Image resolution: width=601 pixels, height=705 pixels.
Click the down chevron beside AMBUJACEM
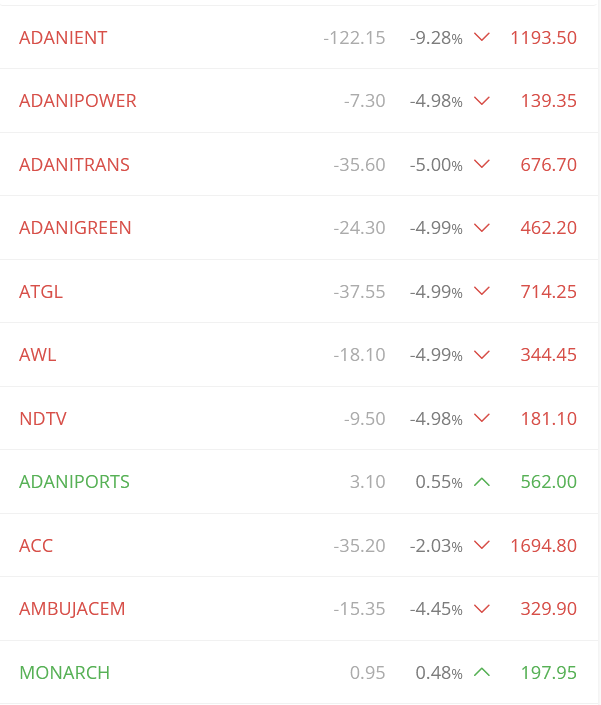(482, 608)
